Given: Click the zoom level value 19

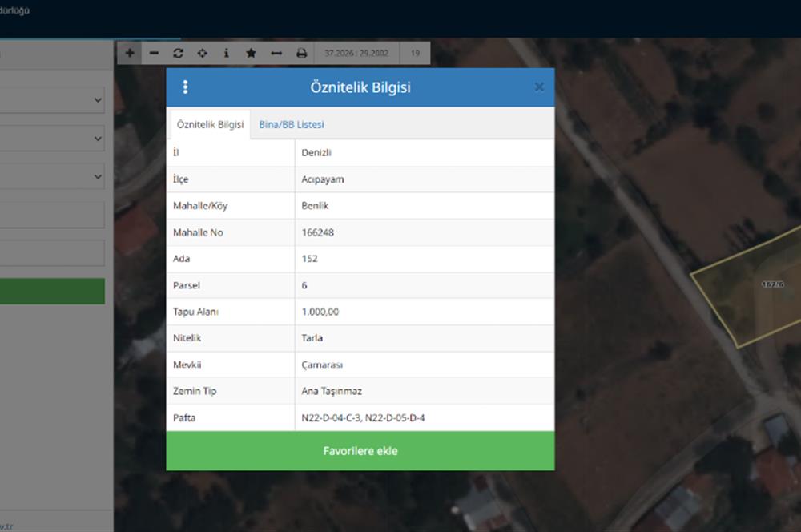Looking at the screenshot, I should coord(415,53).
